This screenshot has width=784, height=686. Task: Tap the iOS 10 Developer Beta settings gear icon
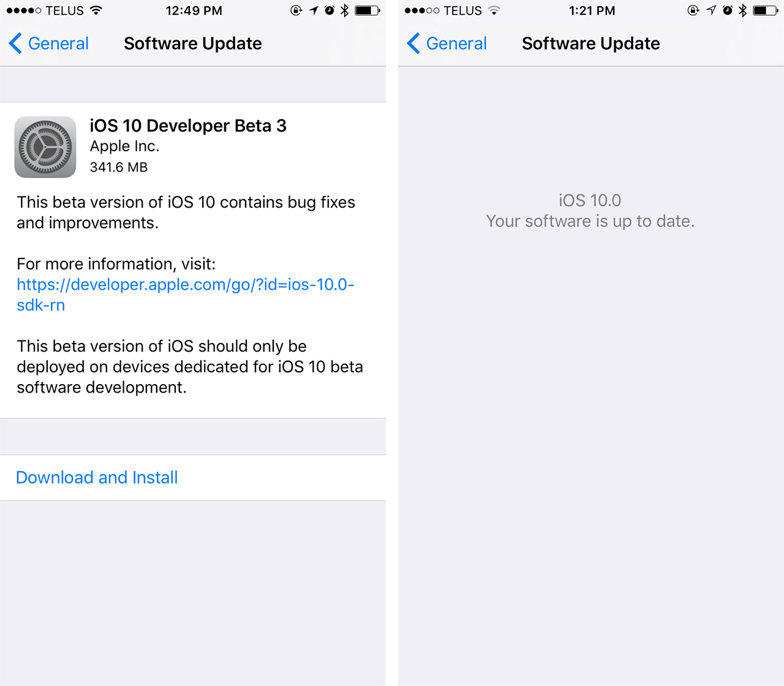pyautogui.click(x=45, y=147)
